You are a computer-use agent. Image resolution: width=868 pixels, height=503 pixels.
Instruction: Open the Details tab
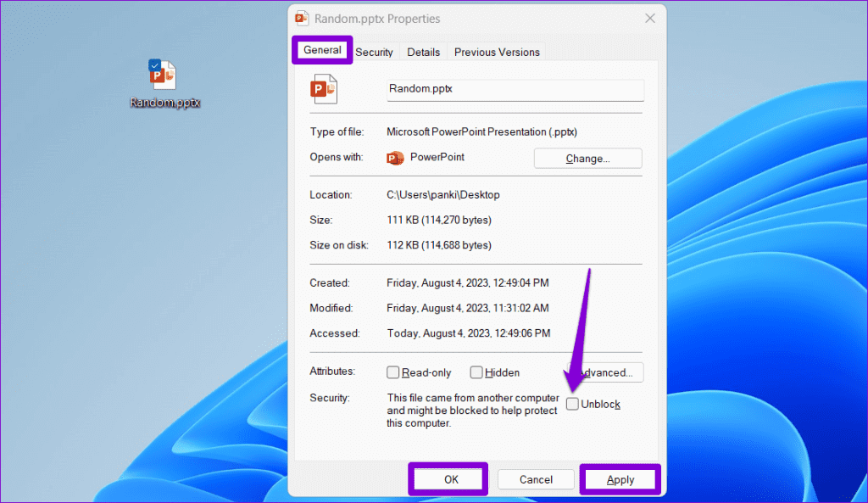point(424,52)
